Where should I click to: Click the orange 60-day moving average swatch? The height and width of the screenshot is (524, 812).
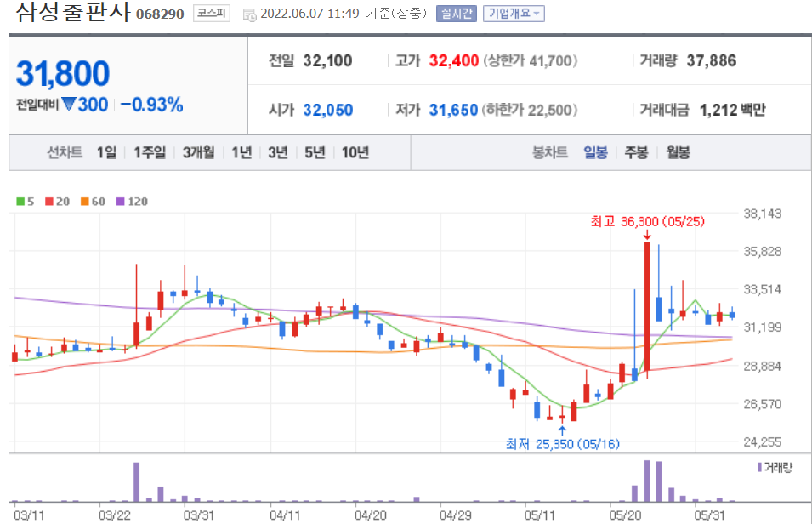[x=85, y=201]
